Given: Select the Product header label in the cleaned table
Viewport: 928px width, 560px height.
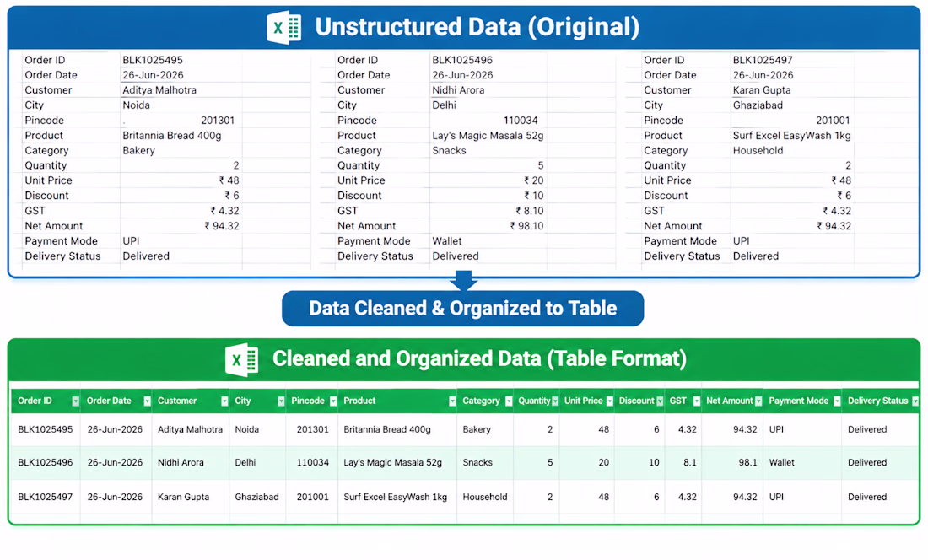Looking at the screenshot, I should click(x=359, y=401).
